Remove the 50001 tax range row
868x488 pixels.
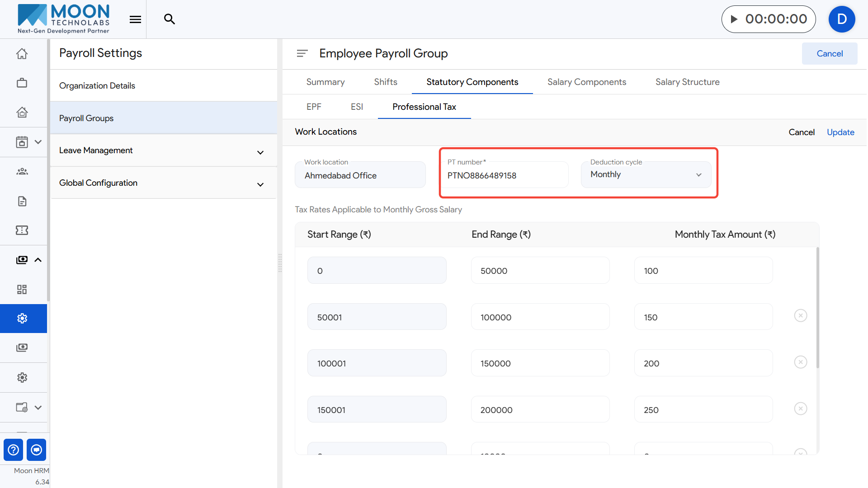pos(800,316)
